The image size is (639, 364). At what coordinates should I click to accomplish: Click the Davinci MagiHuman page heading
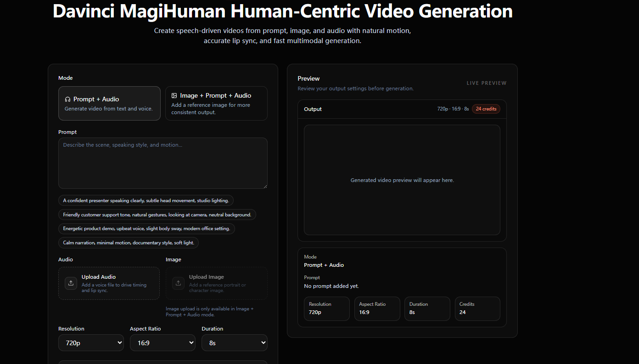(283, 11)
